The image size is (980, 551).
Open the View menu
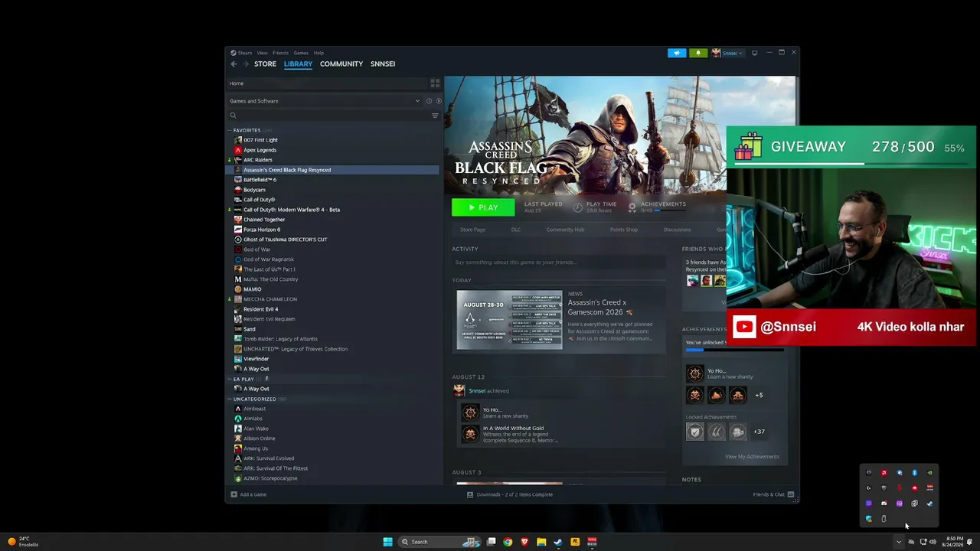tap(262, 53)
